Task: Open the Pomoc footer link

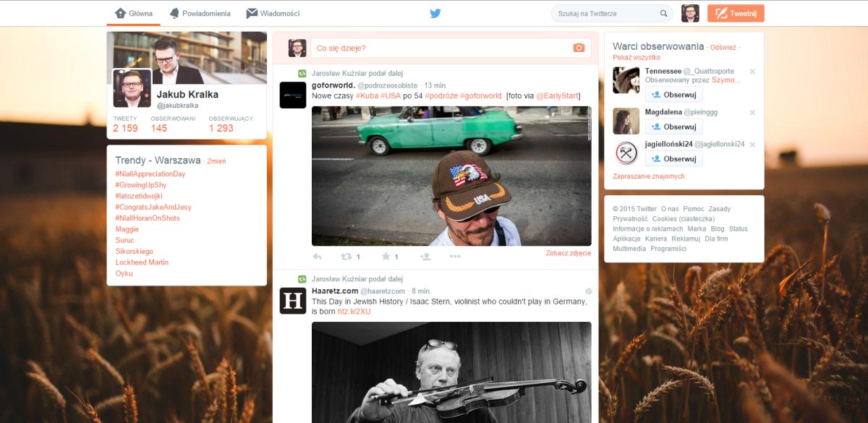Action: tap(694, 209)
